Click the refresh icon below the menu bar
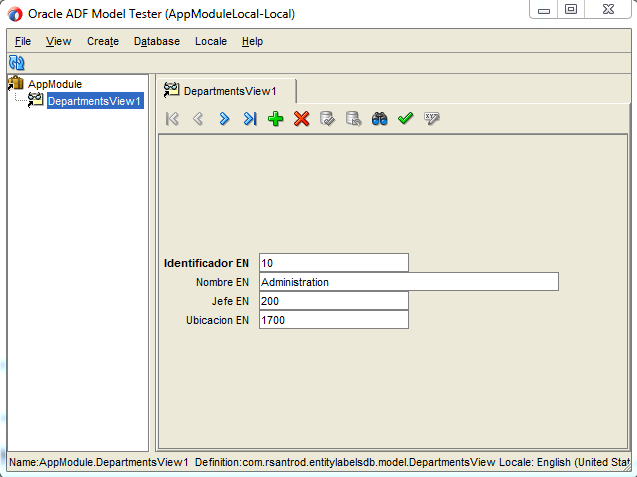Screen dimensions: 637x477 [x=17, y=63]
